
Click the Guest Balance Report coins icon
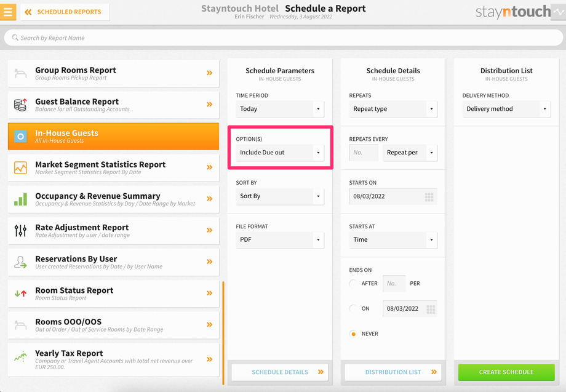point(20,105)
